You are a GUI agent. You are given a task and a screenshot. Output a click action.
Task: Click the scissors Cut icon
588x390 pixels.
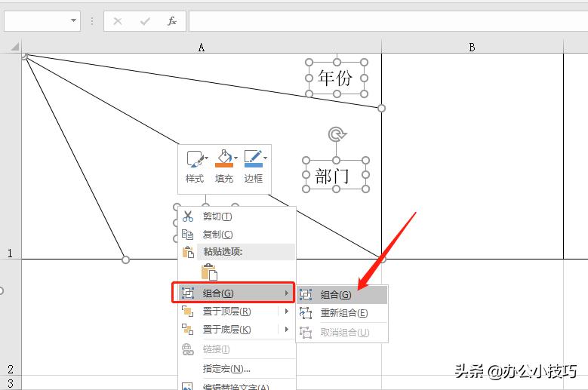[187, 216]
